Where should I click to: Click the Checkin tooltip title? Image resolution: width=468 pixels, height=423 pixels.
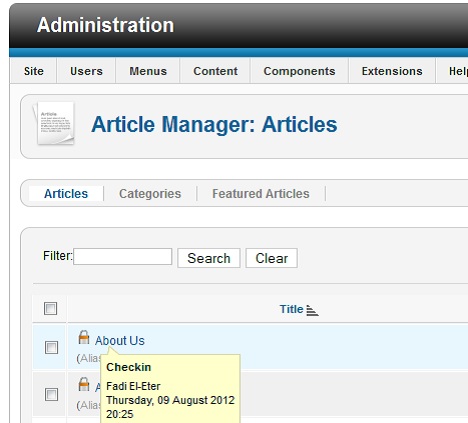click(x=129, y=367)
